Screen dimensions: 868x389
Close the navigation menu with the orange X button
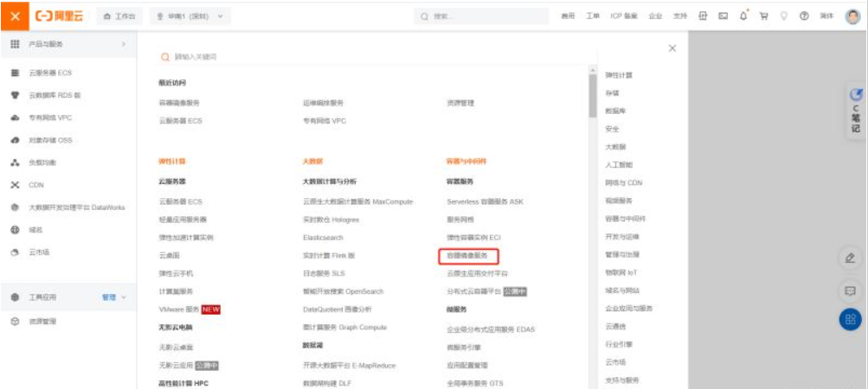[x=15, y=16]
